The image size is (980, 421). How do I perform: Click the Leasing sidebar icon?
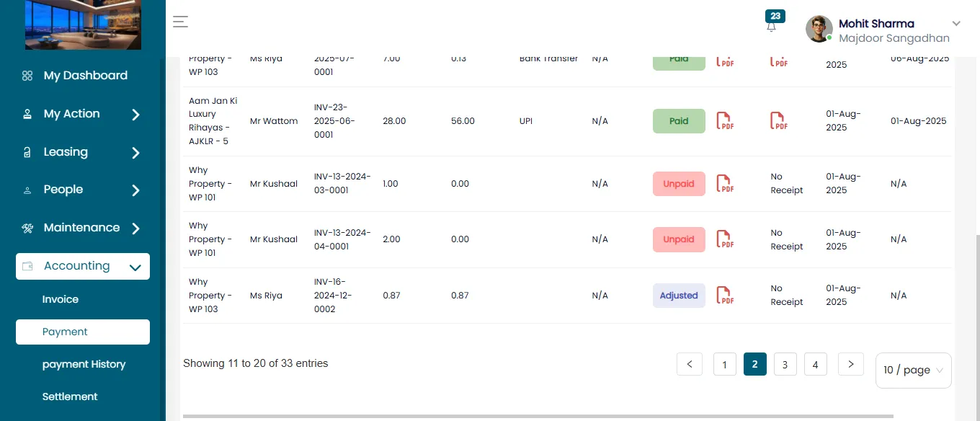tap(27, 152)
